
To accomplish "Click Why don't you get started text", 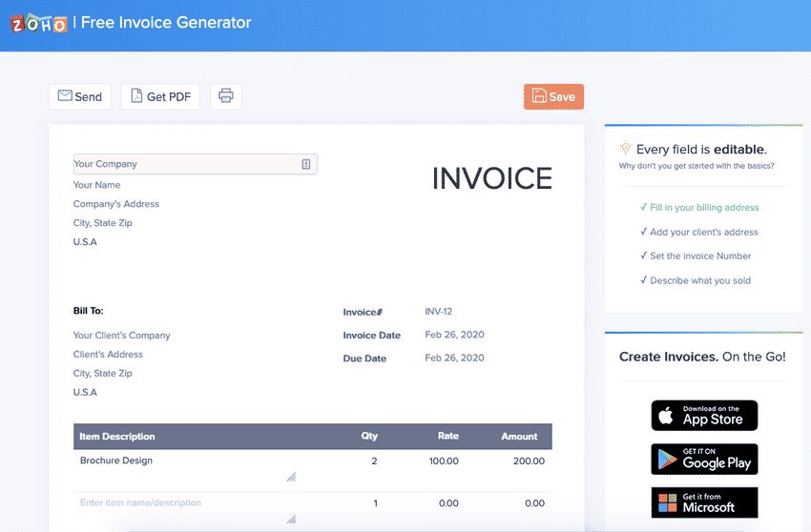I will tap(697, 166).
